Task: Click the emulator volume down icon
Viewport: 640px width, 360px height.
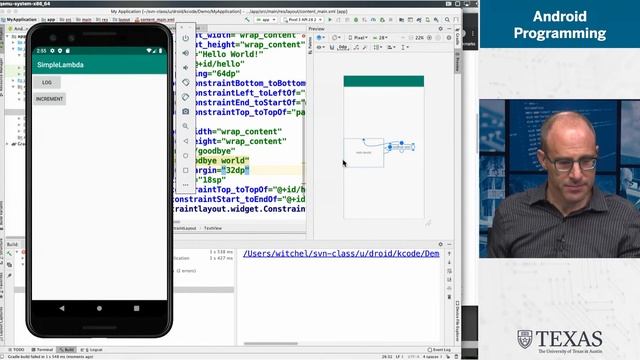Action: pyautogui.click(x=186, y=68)
